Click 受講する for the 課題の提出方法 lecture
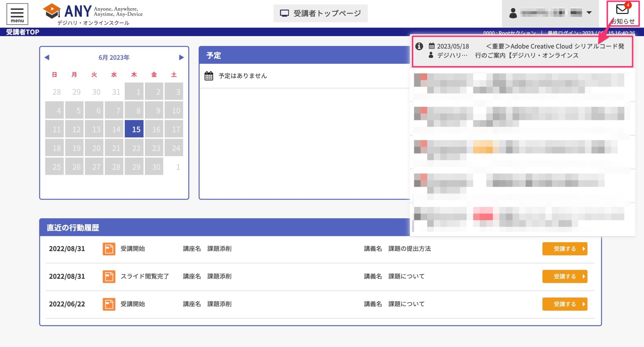The image size is (644, 347). pyautogui.click(x=565, y=249)
